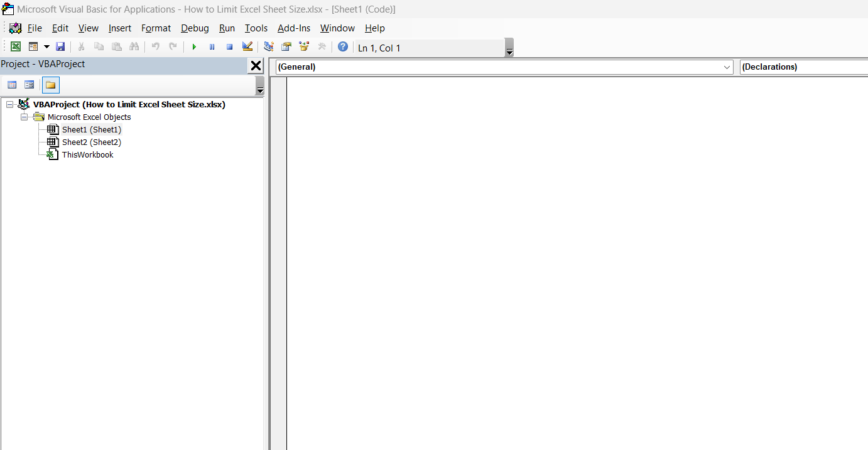Open the Insert menu
The width and height of the screenshot is (868, 450).
[120, 28]
